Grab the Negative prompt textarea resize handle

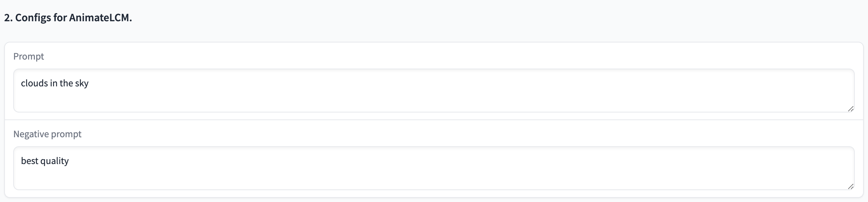coord(851,187)
